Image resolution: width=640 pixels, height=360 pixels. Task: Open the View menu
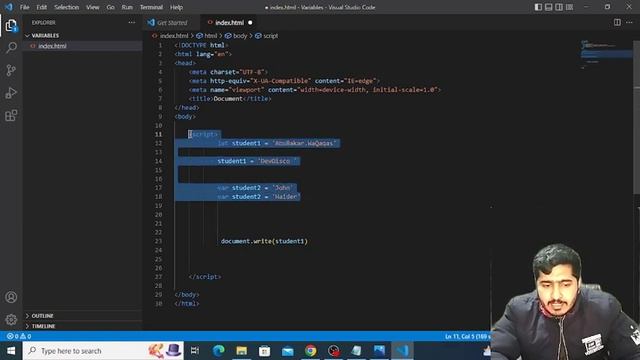93,7
